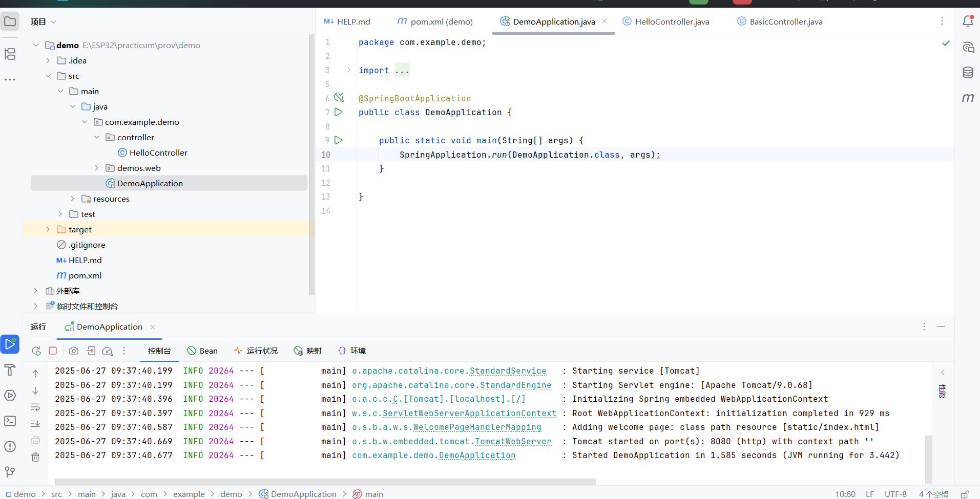The width and height of the screenshot is (980, 499).
Task: Expand the demos.web package
Action: pyautogui.click(x=97, y=168)
